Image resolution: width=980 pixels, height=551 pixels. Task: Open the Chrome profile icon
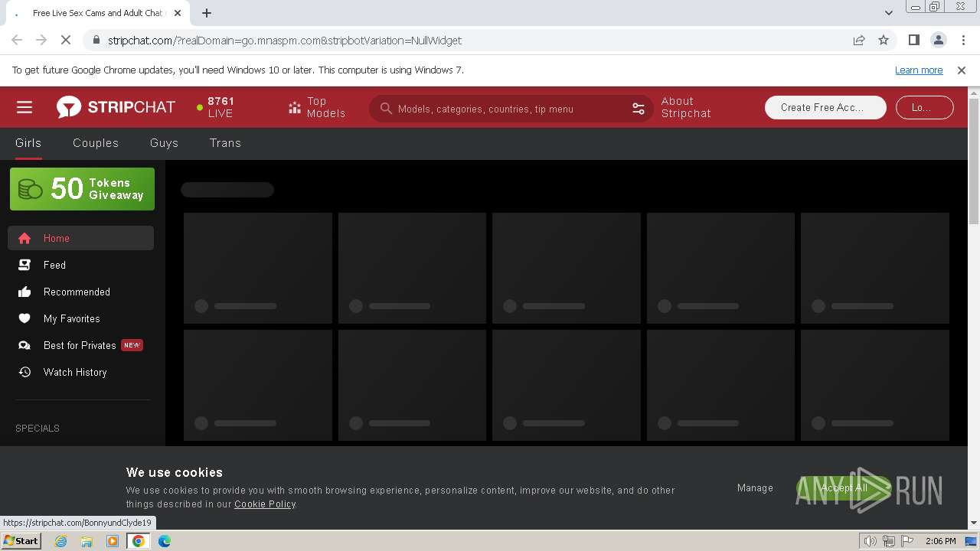(x=938, y=40)
